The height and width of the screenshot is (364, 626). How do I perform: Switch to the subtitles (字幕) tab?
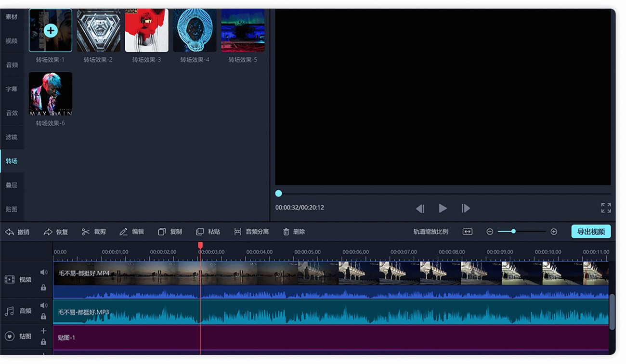12,89
